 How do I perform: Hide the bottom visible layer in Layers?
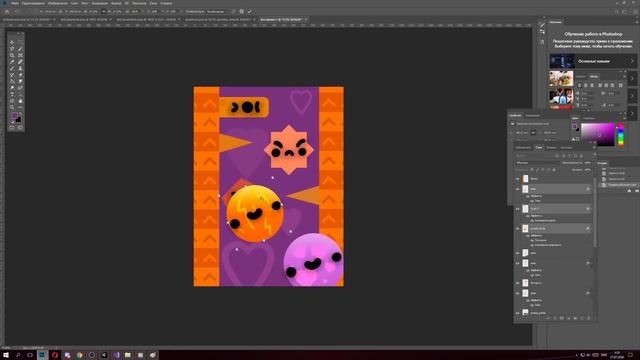[518, 313]
